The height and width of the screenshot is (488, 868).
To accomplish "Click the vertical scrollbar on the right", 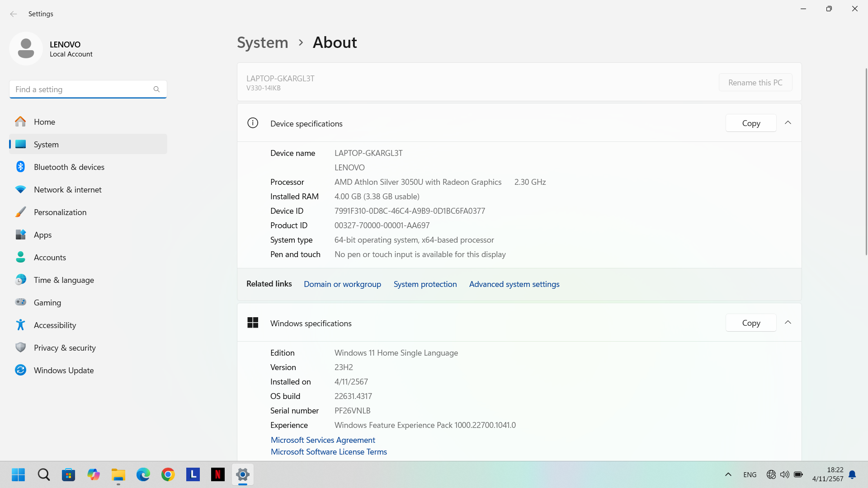I will pos(866,162).
